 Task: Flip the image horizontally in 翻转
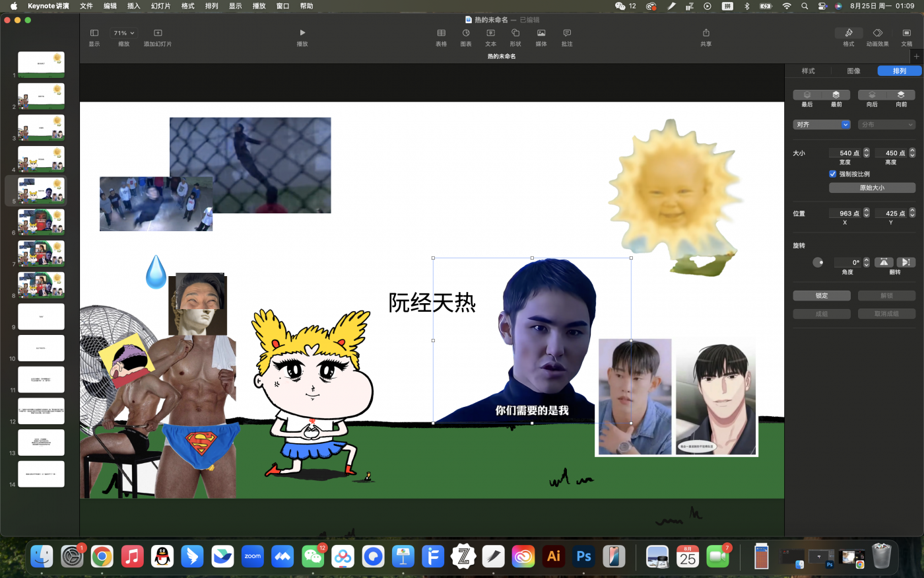[884, 262]
